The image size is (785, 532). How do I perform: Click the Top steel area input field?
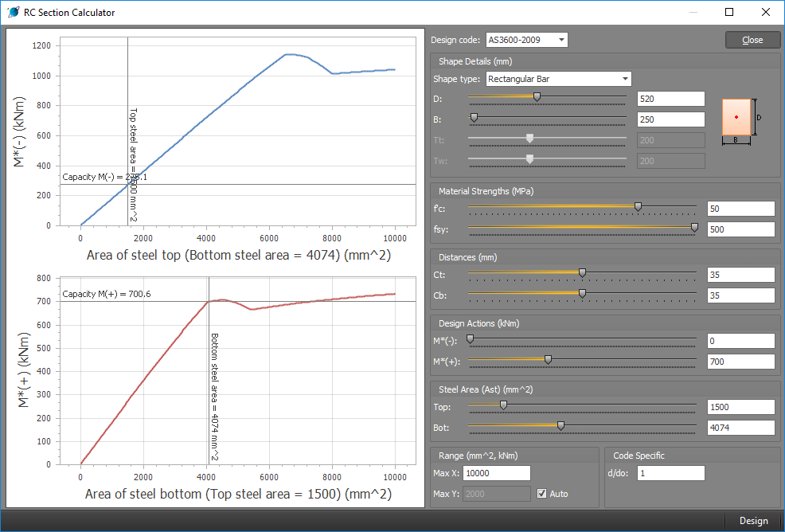coord(740,407)
